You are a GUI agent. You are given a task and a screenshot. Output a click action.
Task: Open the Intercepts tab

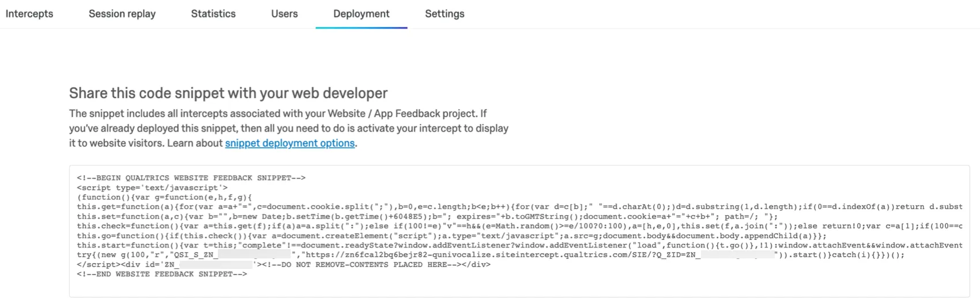(x=29, y=14)
